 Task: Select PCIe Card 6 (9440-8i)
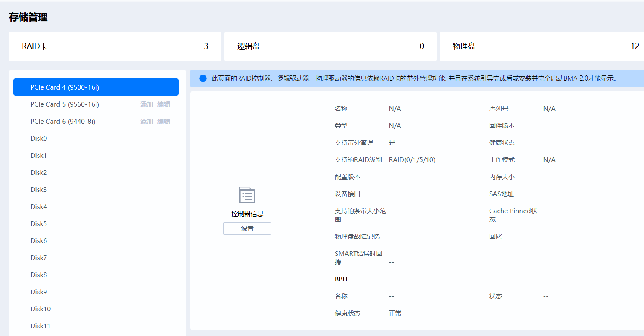coord(63,122)
